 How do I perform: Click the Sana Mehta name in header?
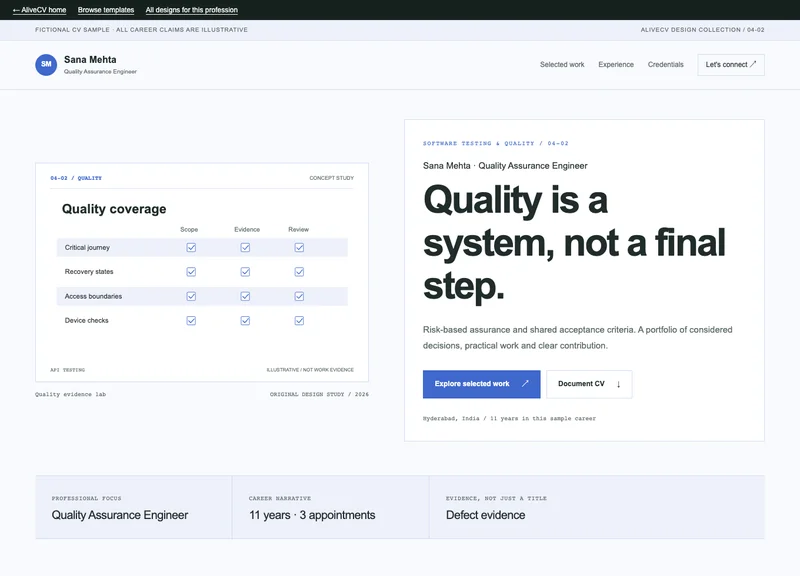pyautogui.click(x=90, y=60)
